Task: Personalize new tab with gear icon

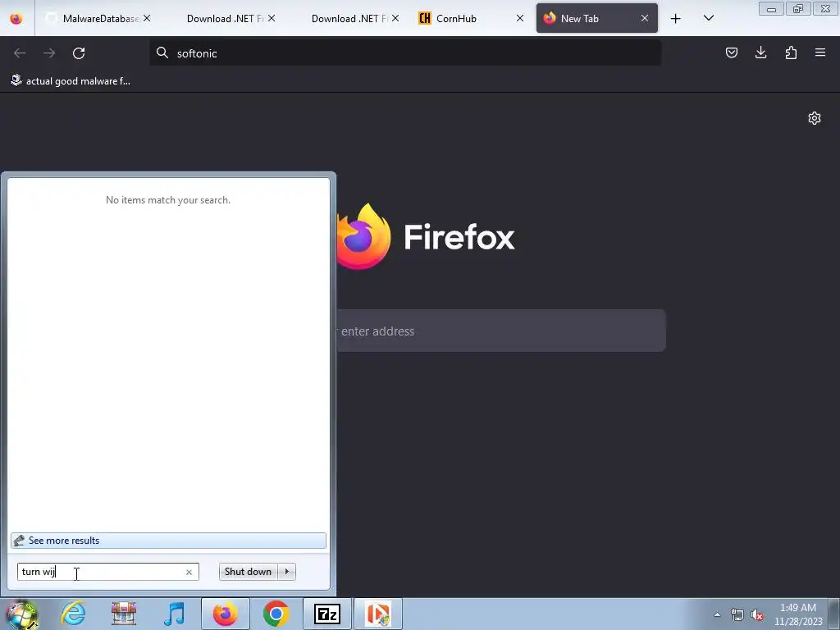Action: 815,118
